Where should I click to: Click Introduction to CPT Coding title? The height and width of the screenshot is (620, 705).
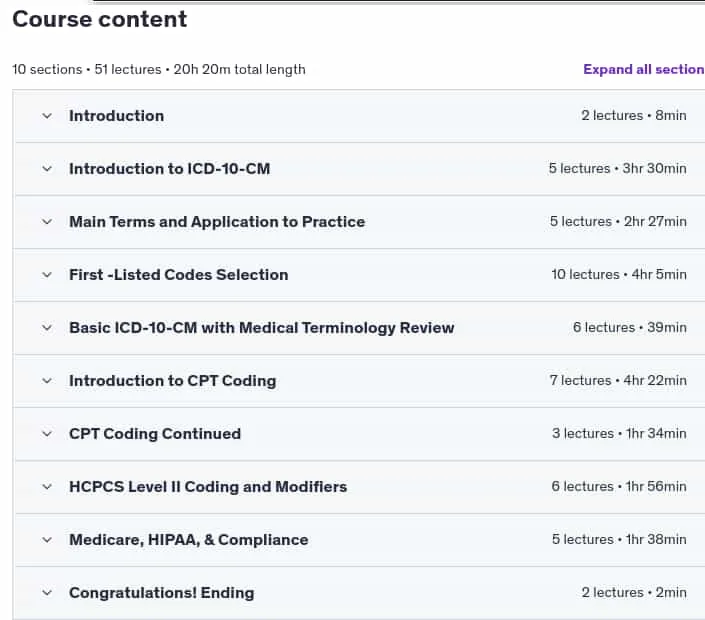pos(173,381)
